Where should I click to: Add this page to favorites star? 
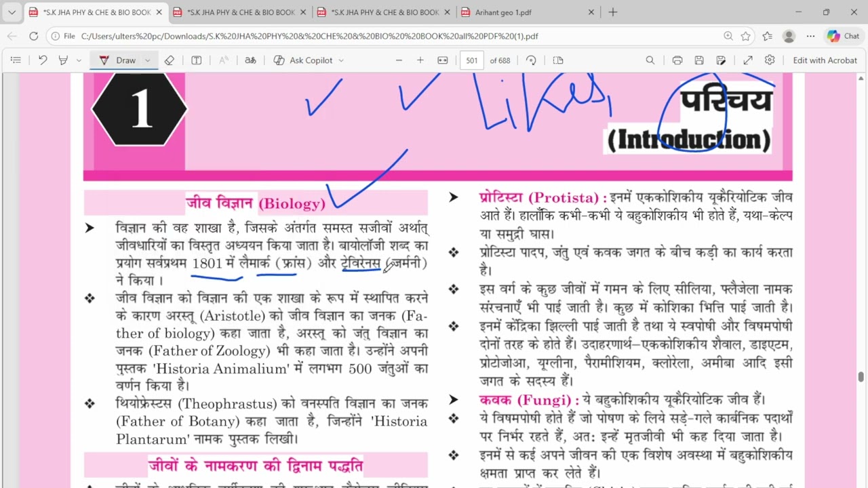tap(746, 36)
